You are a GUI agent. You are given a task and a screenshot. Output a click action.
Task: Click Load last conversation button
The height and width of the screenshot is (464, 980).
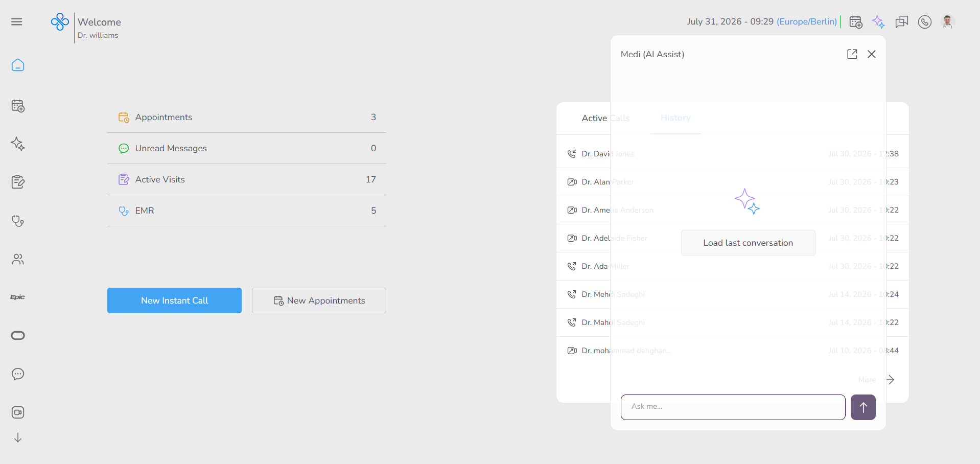(x=748, y=243)
